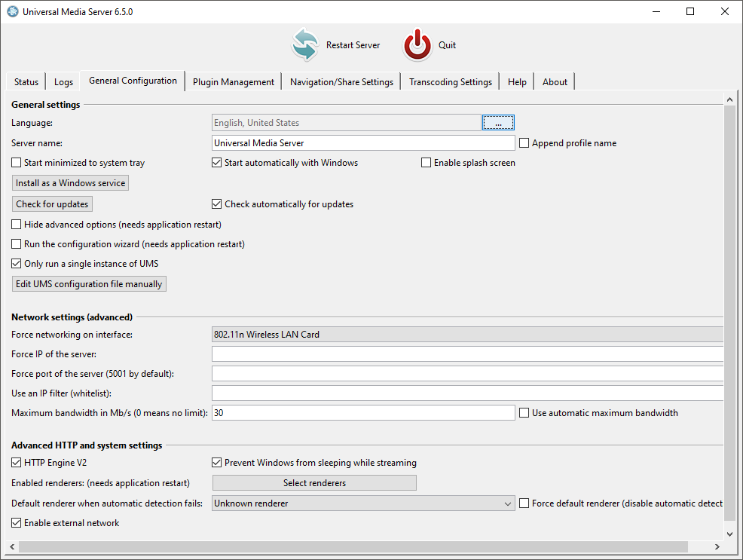The height and width of the screenshot is (560, 743).
Task: Show the About tab
Action: [x=555, y=82]
